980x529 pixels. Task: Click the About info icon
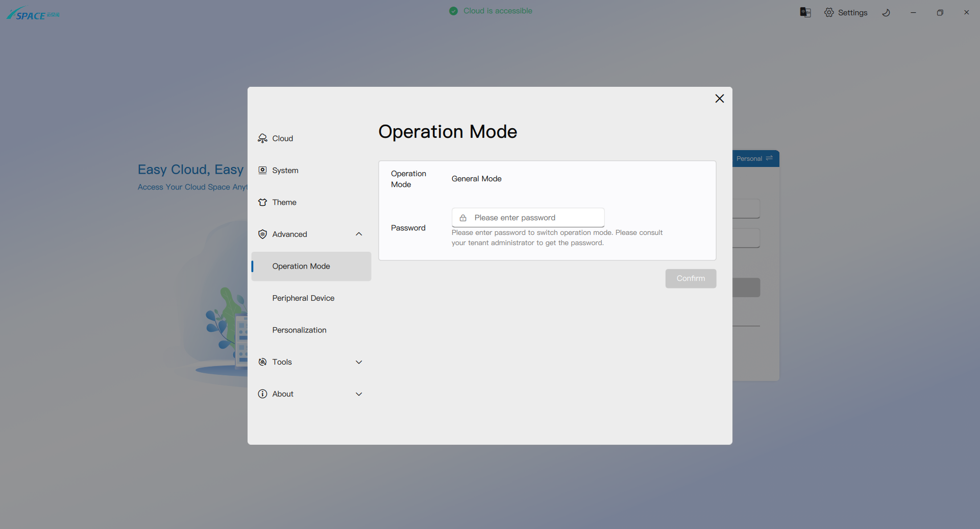262,394
